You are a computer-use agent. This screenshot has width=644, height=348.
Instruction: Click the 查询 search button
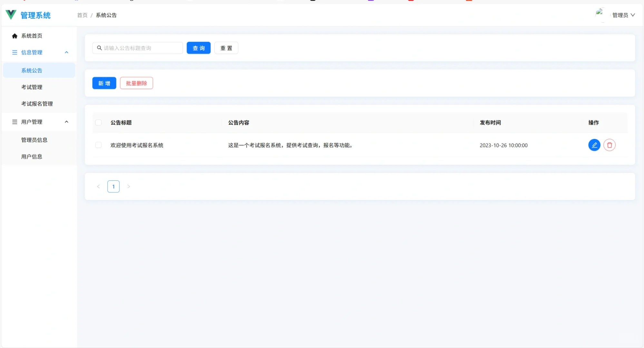[x=199, y=48]
